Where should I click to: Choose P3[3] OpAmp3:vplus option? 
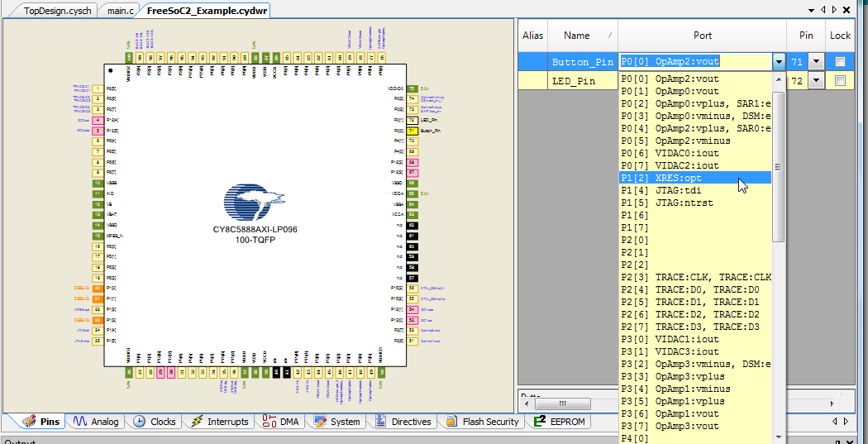694,376
